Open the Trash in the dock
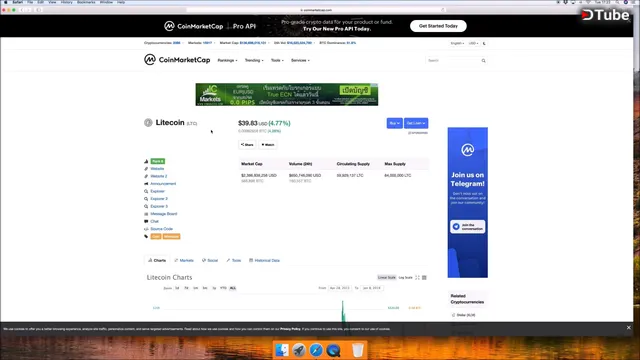640x360 pixels. point(358,350)
